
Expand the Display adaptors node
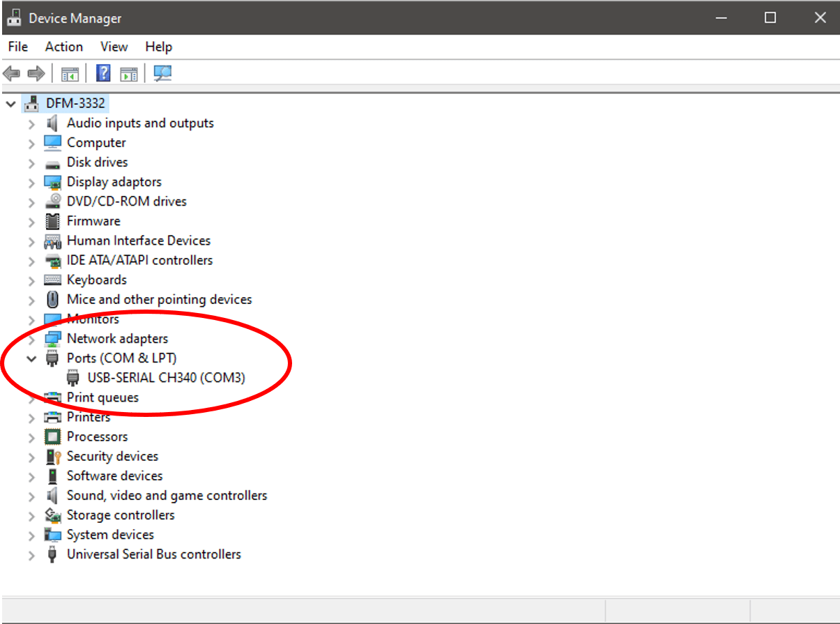31,183
